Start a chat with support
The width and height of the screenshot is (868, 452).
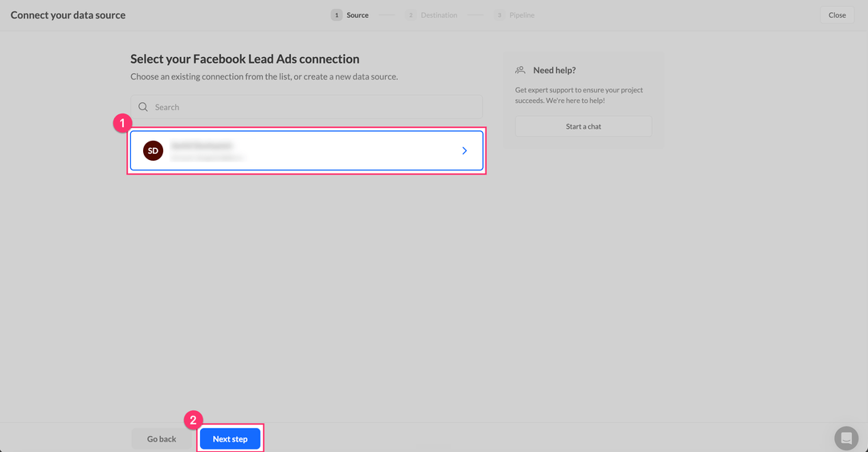click(x=583, y=126)
